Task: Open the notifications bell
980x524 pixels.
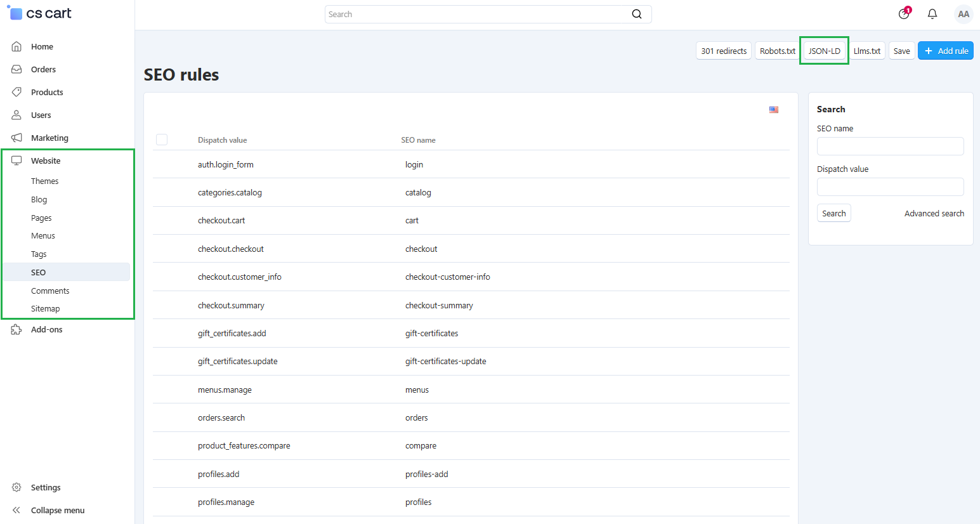Action: click(932, 14)
